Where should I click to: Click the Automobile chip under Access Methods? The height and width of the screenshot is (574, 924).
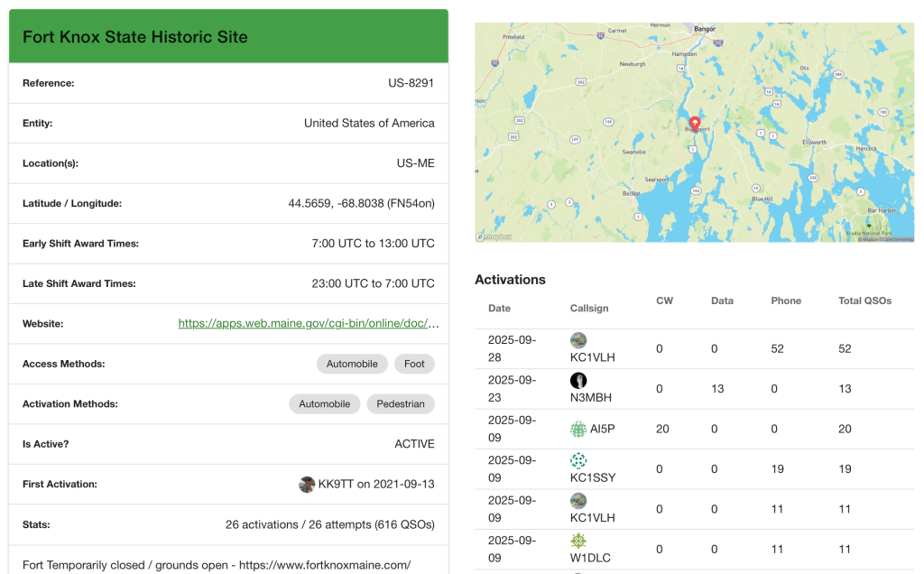[352, 364]
